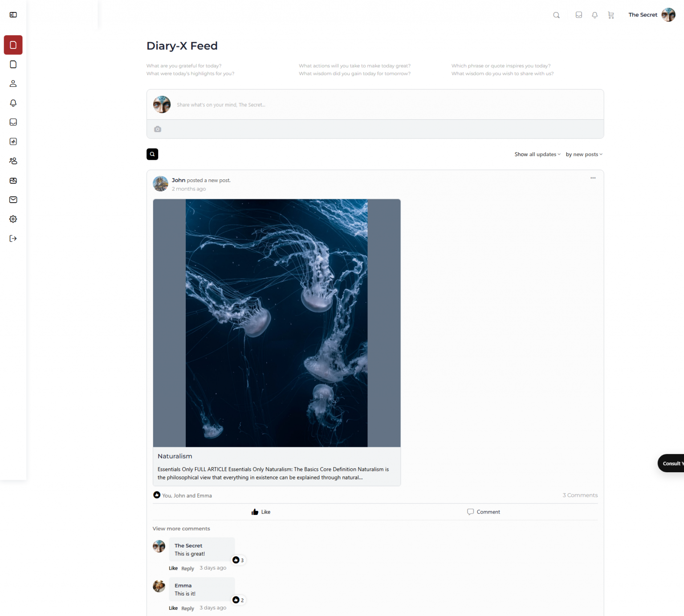Open the black feed search button
Viewport: 684px width, 616px height.
click(x=152, y=154)
